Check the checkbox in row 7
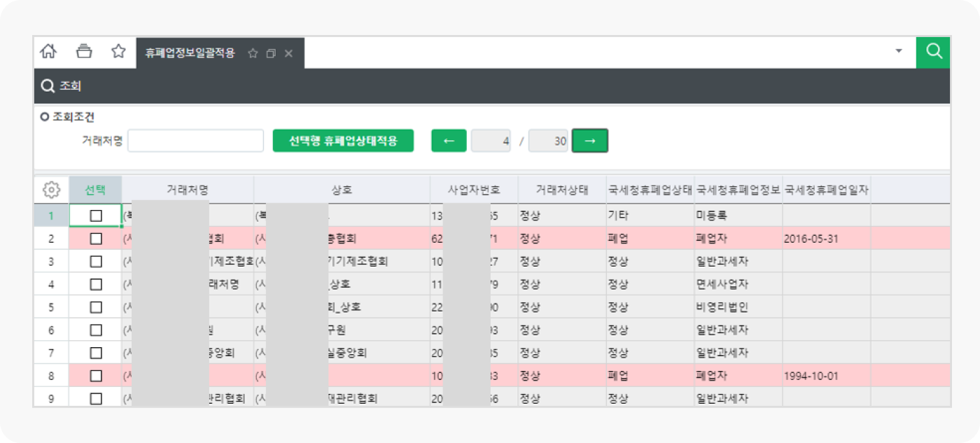 [x=96, y=353]
